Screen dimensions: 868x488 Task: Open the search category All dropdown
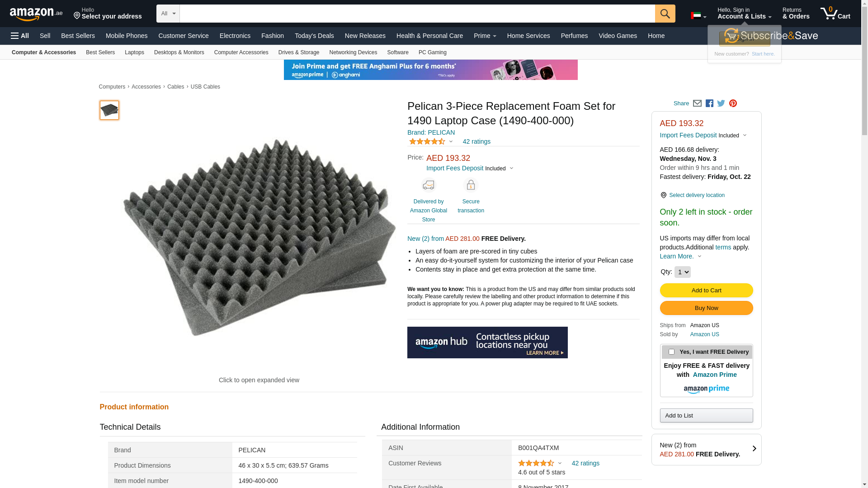pyautogui.click(x=168, y=14)
